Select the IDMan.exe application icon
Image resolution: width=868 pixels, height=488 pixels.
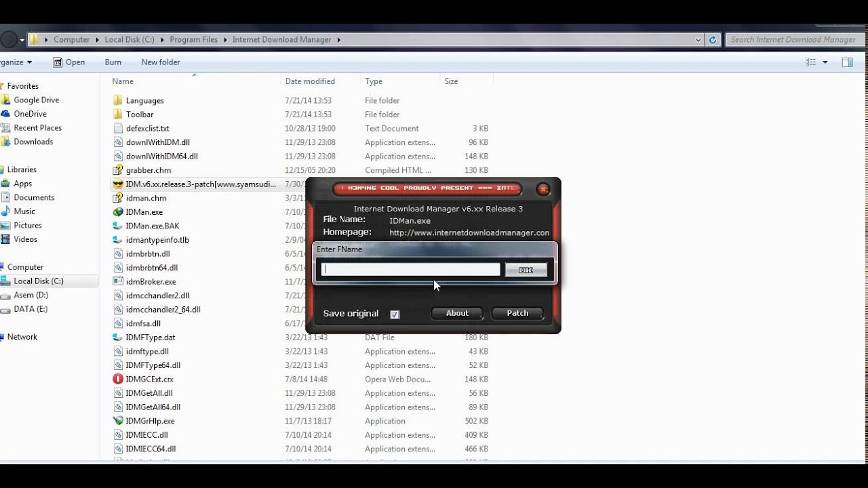pos(118,212)
